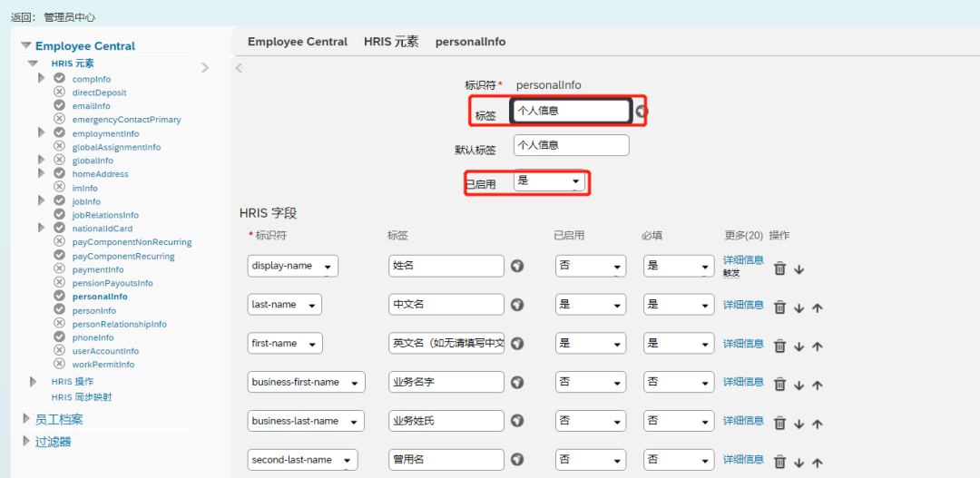Expand the 员工档案 section
Viewport: 980px width, 478px height.
point(26,418)
